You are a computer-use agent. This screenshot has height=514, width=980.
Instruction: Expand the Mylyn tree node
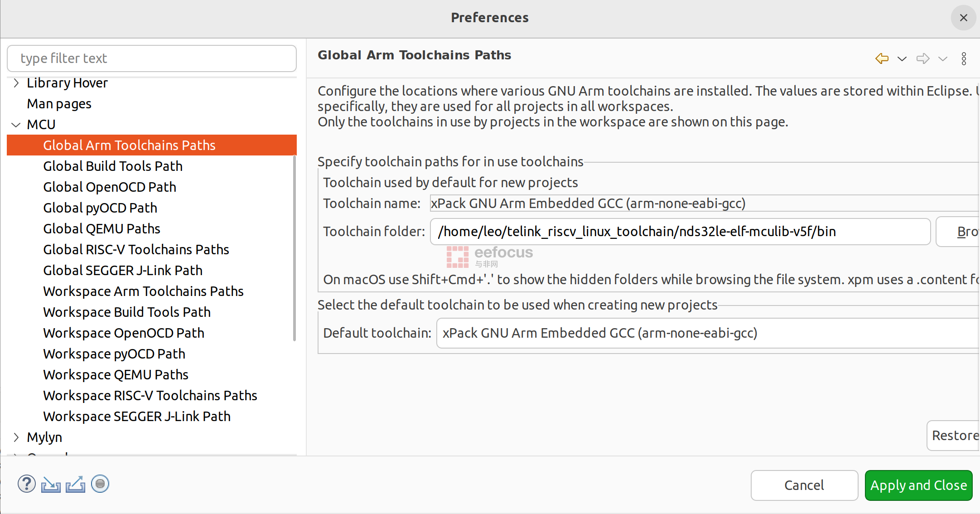point(15,436)
